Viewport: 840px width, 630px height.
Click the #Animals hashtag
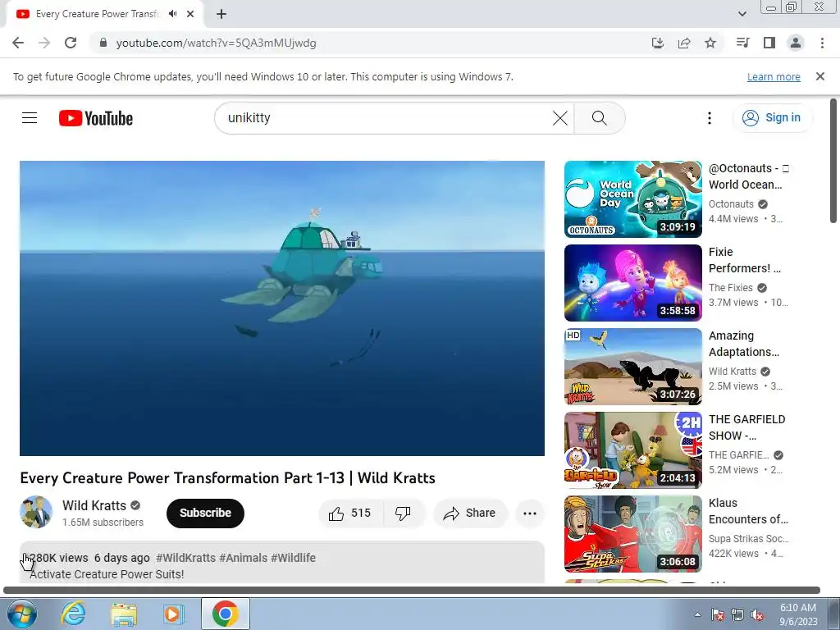[x=243, y=558]
